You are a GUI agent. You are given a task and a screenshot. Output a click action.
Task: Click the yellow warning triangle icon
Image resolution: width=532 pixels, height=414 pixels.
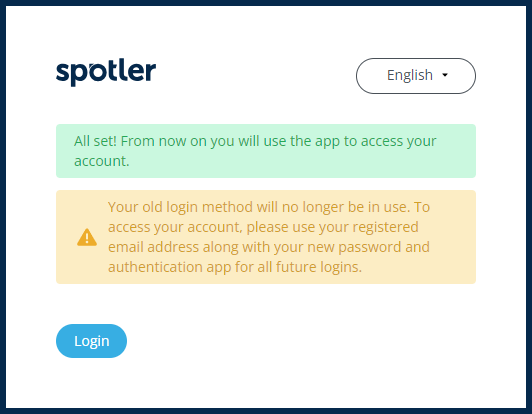coord(87,237)
